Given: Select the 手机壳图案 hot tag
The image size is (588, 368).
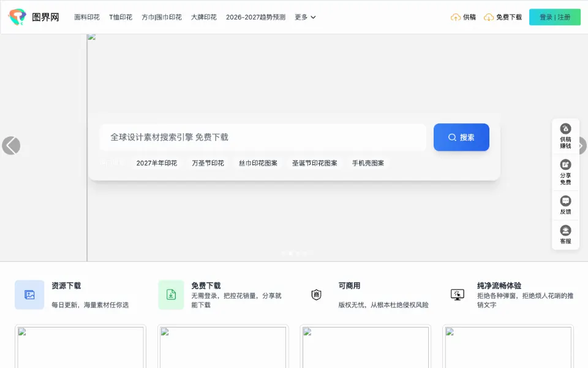Looking at the screenshot, I should (367, 163).
